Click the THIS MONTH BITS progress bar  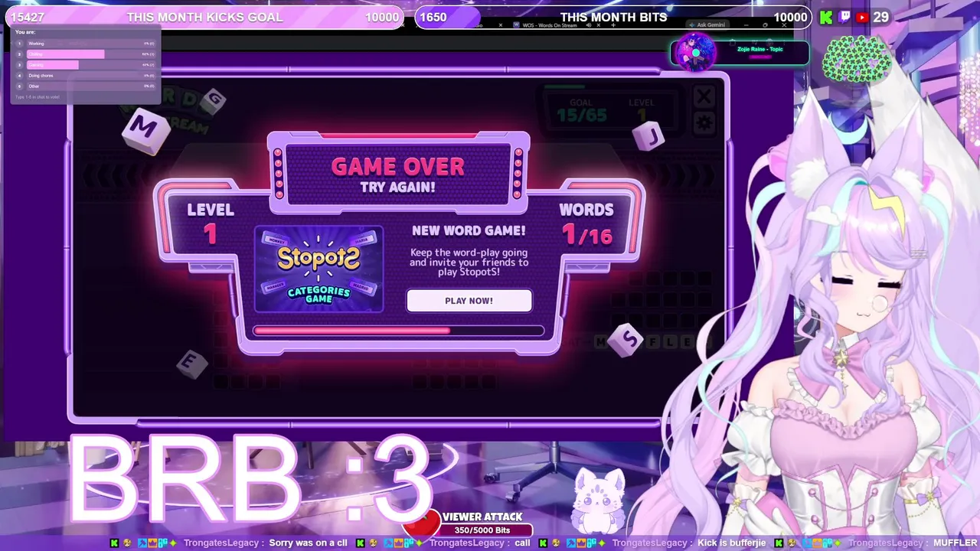tap(612, 17)
